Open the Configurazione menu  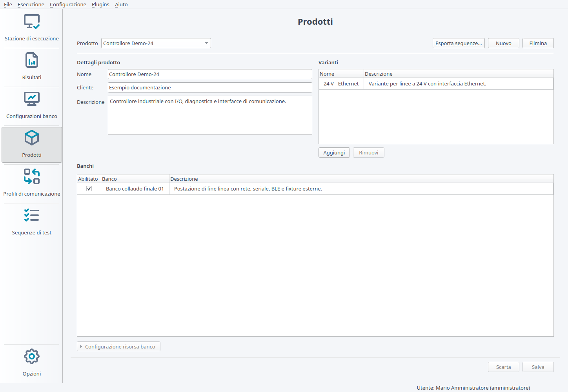[x=68, y=4]
